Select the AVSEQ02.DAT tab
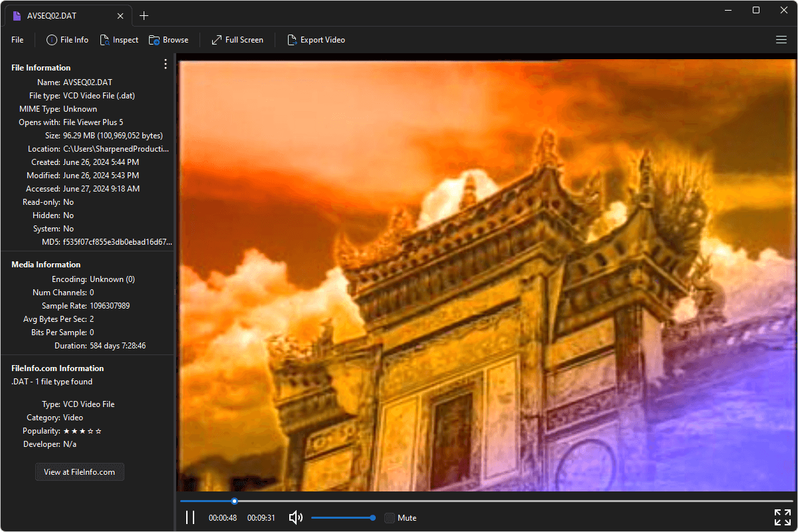Image resolution: width=798 pixels, height=532 pixels. point(63,15)
